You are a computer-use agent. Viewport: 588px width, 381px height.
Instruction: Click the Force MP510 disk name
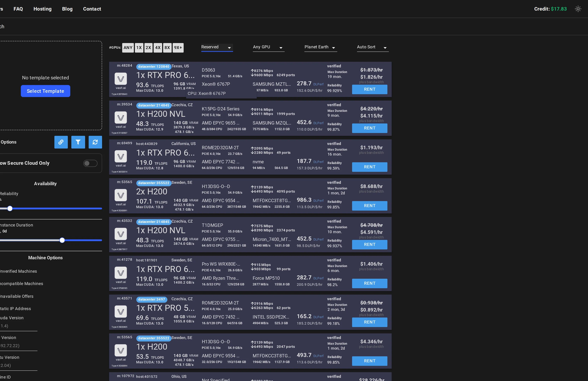(266, 278)
